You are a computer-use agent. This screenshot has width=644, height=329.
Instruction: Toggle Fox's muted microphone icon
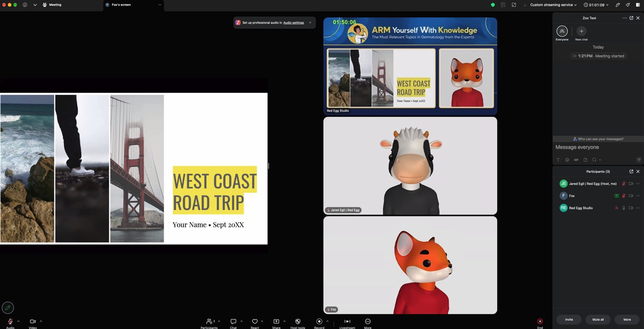[624, 196]
